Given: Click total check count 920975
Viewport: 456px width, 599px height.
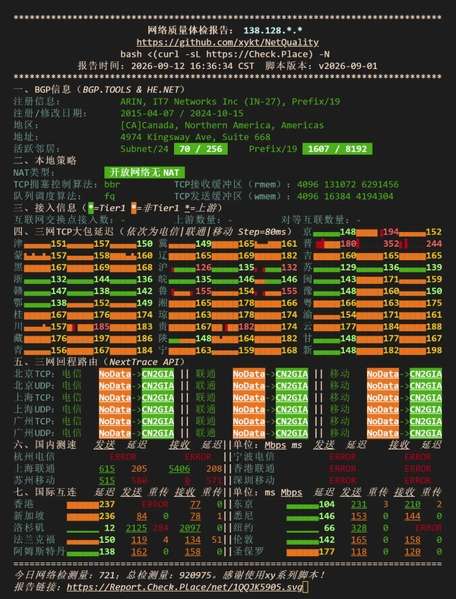Looking at the screenshot, I should [x=195, y=575].
